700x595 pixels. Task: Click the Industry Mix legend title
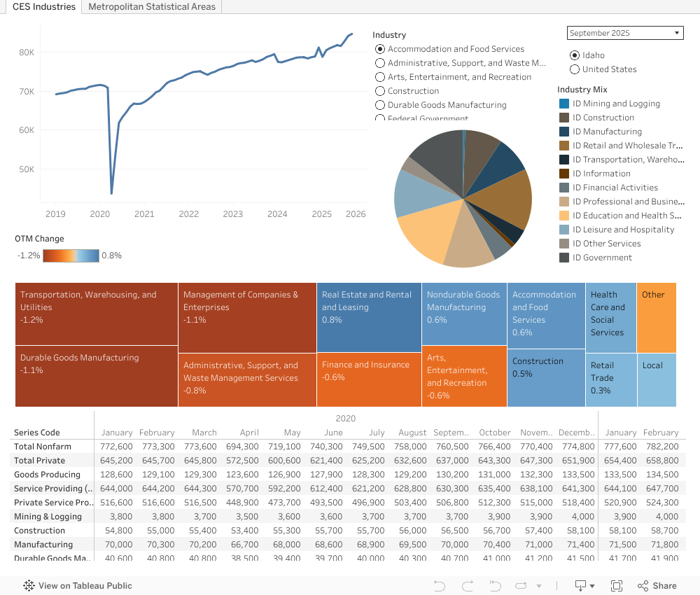[582, 90]
